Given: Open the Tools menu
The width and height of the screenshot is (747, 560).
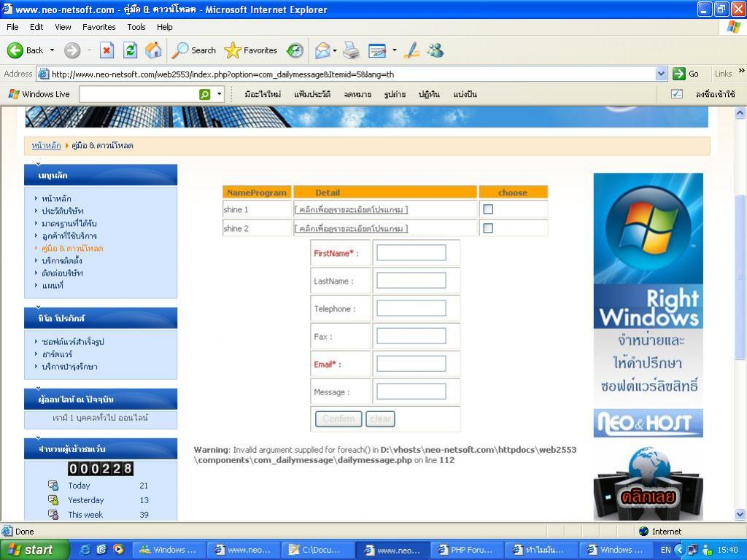Looking at the screenshot, I should point(136,27).
